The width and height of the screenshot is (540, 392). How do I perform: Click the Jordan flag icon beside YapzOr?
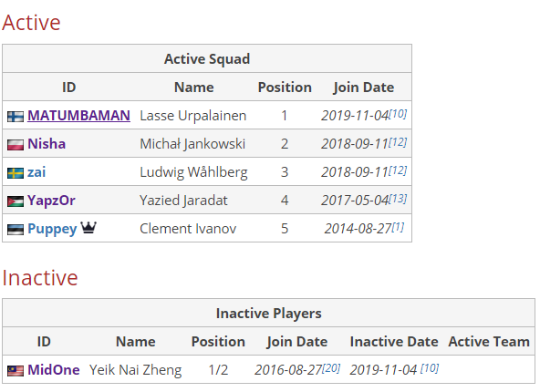click(16, 201)
